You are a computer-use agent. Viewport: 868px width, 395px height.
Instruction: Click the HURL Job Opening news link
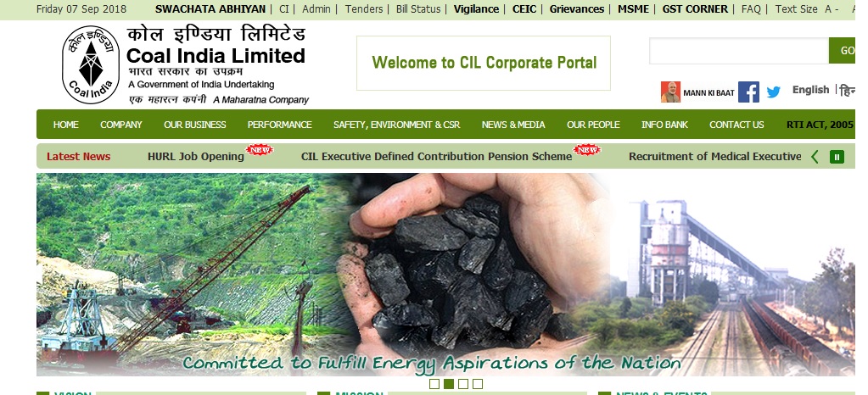point(196,157)
